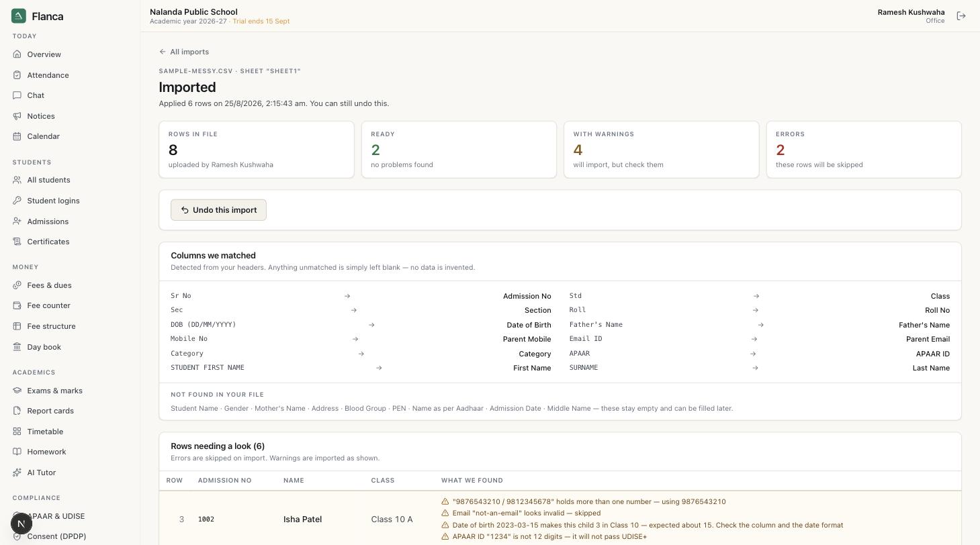Image resolution: width=980 pixels, height=545 pixels.
Task: Click the logout icon beside Ramesh Kushwaha
Action: (961, 16)
